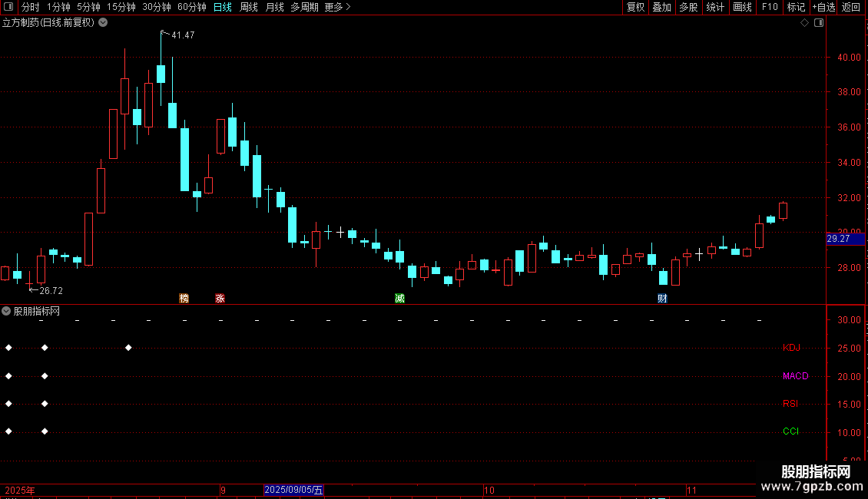Click the 2025年 timeline label
The image size is (868, 499).
point(20,490)
